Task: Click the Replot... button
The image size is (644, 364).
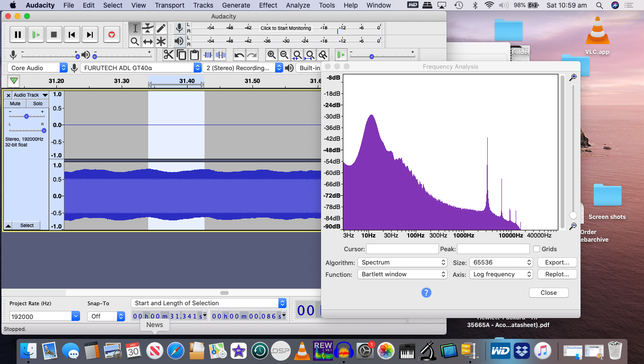Action: click(557, 274)
